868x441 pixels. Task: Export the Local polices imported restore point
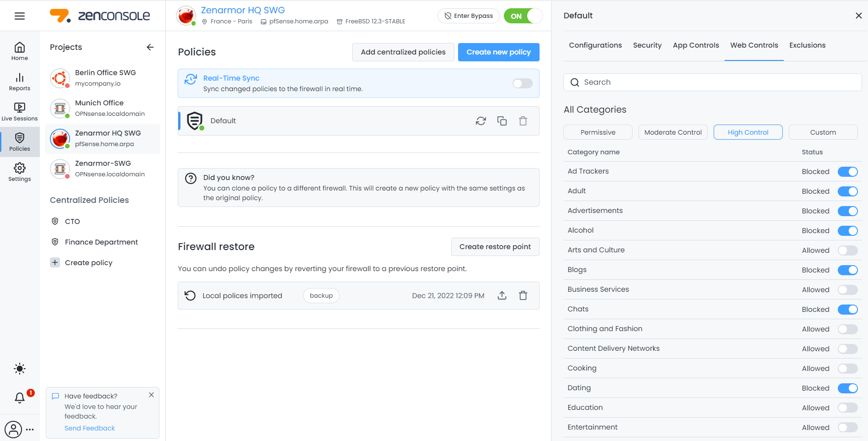(x=502, y=295)
